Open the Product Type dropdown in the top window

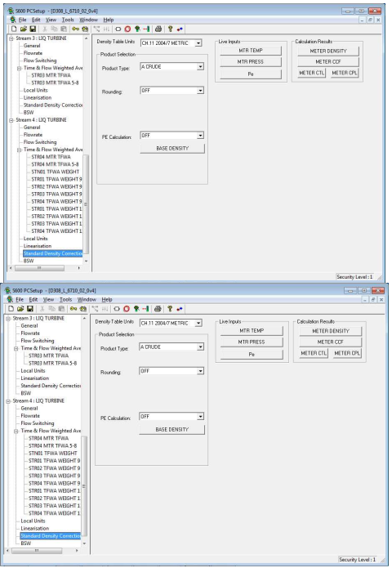point(201,67)
